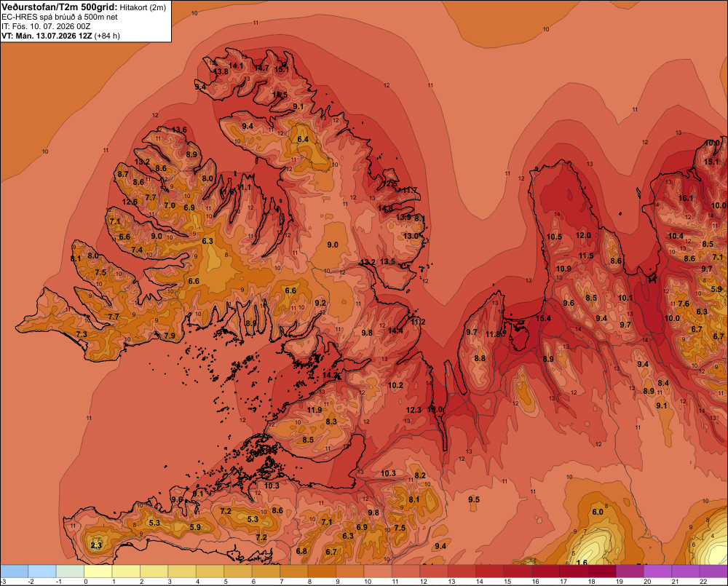Image resolution: width=728 pixels, height=586 pixels.
Task: Click the 8.2 temperature value on the map
Action: pyautogui.click(x=420, y=475)
